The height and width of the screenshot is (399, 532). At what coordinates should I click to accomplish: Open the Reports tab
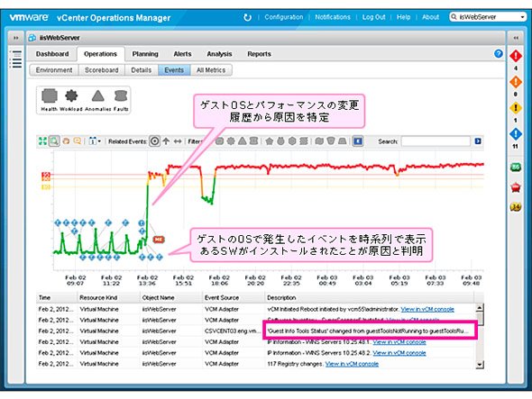259,54
